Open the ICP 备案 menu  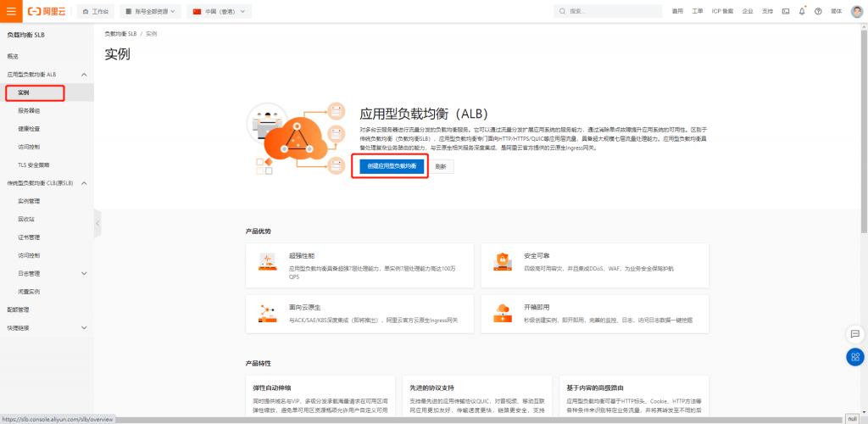(722, 11)
